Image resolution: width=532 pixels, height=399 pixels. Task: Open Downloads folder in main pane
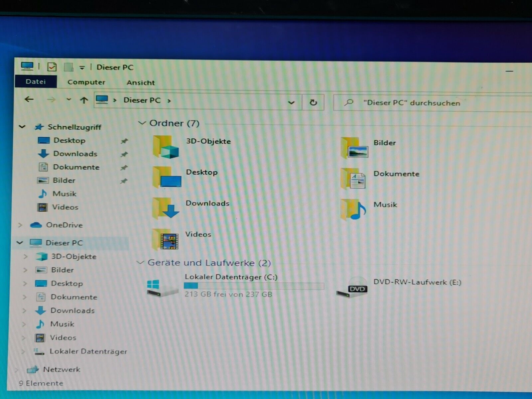166,208
